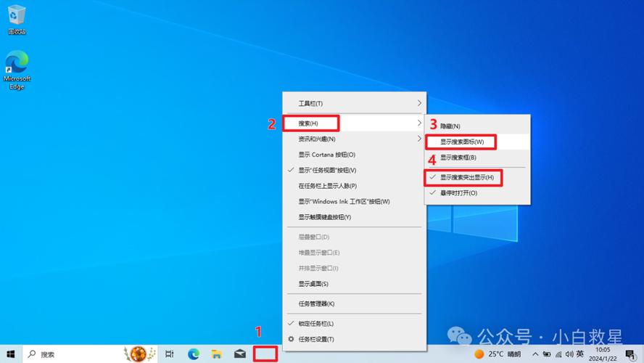Click the 25°C 晴朗 weather text
Viewport: 644px width, 363px height.
click(x=504, y=354)
